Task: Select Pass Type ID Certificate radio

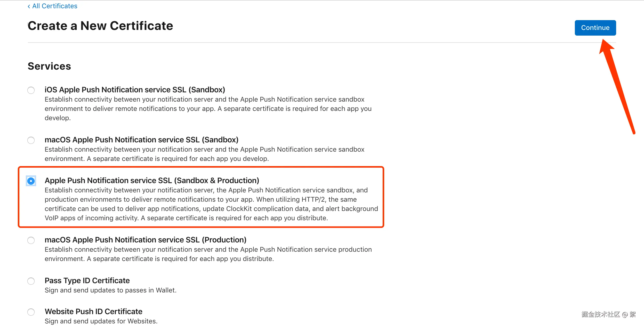Action: pyautogui.click(x=31, y=281)
